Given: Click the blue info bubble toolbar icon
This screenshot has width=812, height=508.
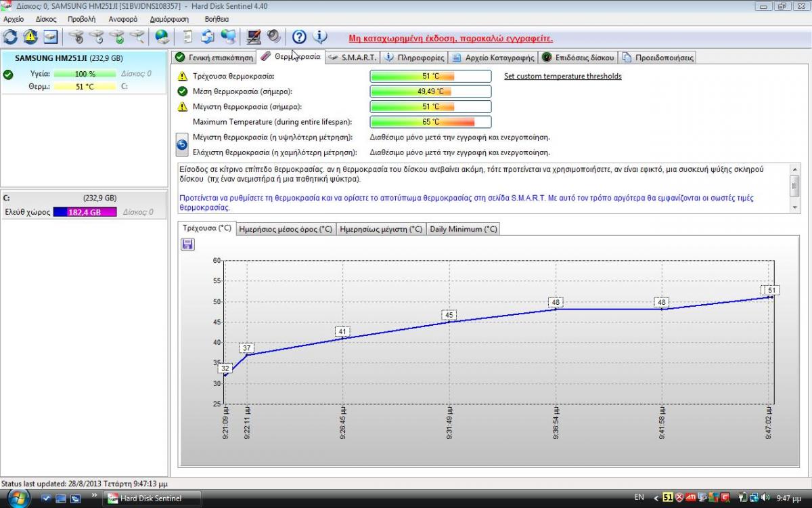Looking at the screenshot, I should coord(319,37).
